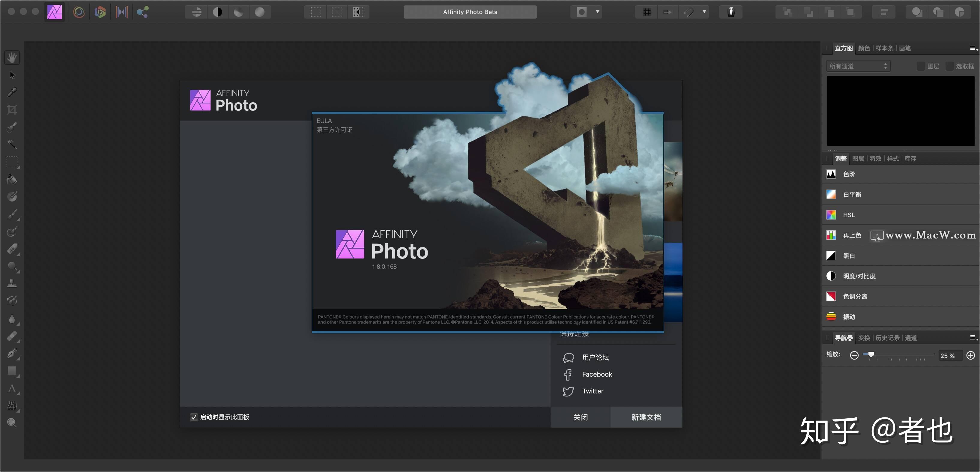980x472 pixels.
Task: Select the Move tool arrow
Action: click(12, 75)
